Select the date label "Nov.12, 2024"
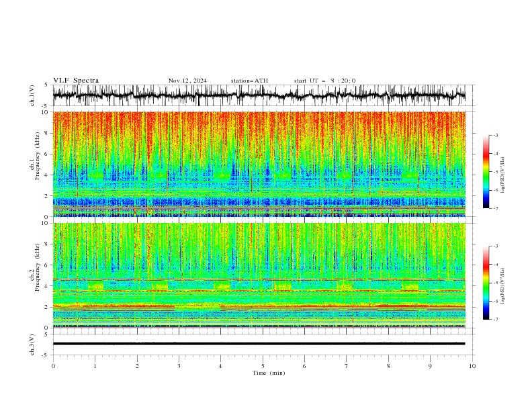The image size is (532, 411). click(x=187, y=81)
